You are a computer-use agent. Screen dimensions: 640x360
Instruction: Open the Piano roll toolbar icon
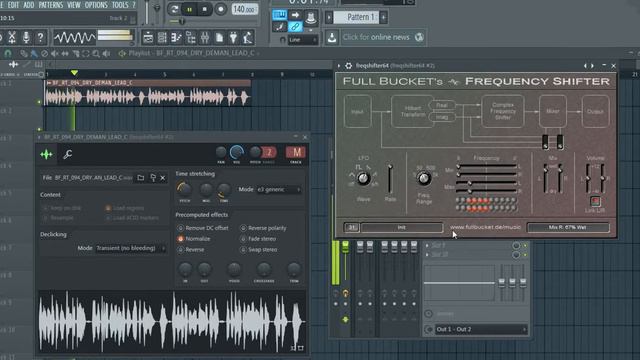click(176, 38)
